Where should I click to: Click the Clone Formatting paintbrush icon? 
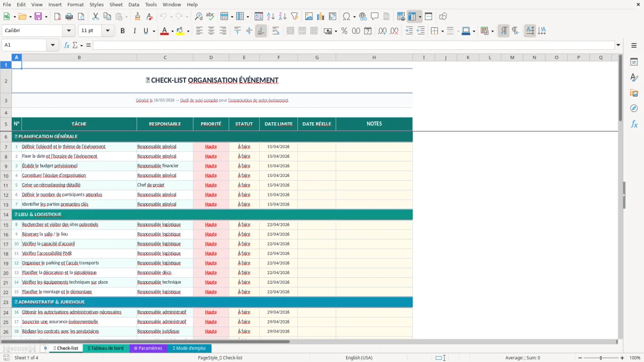pos(137,17)
